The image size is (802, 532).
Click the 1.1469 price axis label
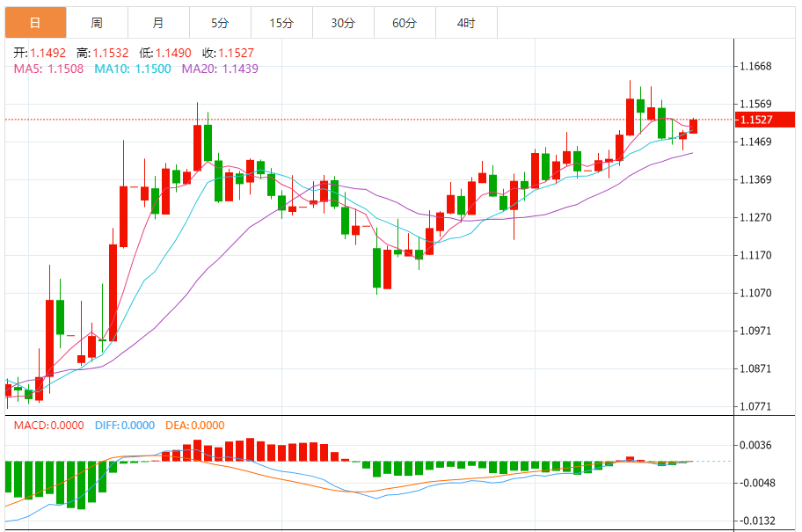(755, 142)
